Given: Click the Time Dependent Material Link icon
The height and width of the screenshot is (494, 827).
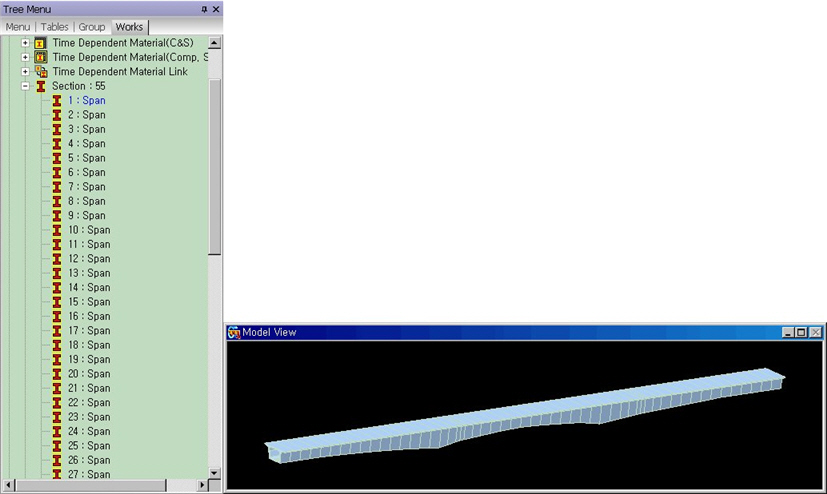Looking at the screenshot, I should point(41,72).
